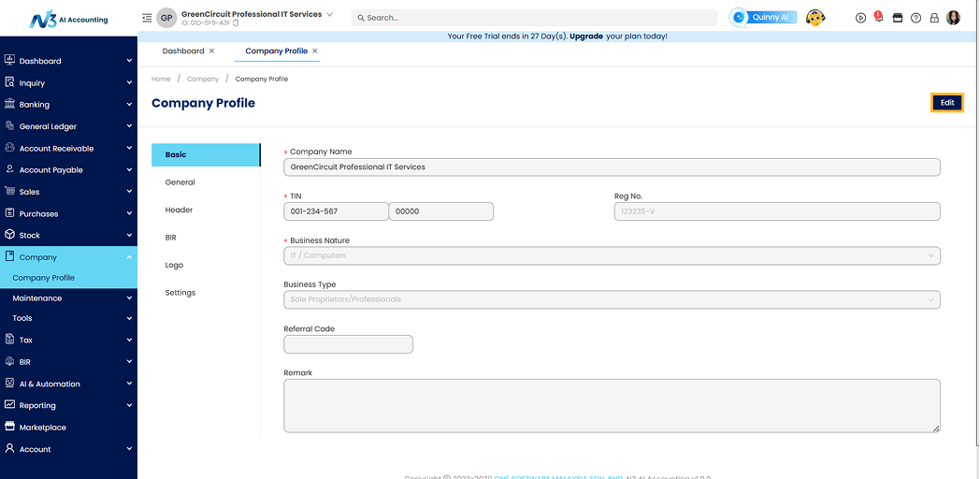This screenshot has height=479, width=980.
Task: Click the Reporting chart icon
Action: tap(9, 404)
